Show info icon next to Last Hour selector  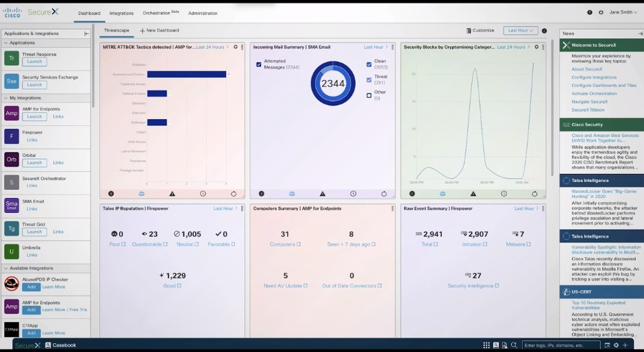point(544,31)
